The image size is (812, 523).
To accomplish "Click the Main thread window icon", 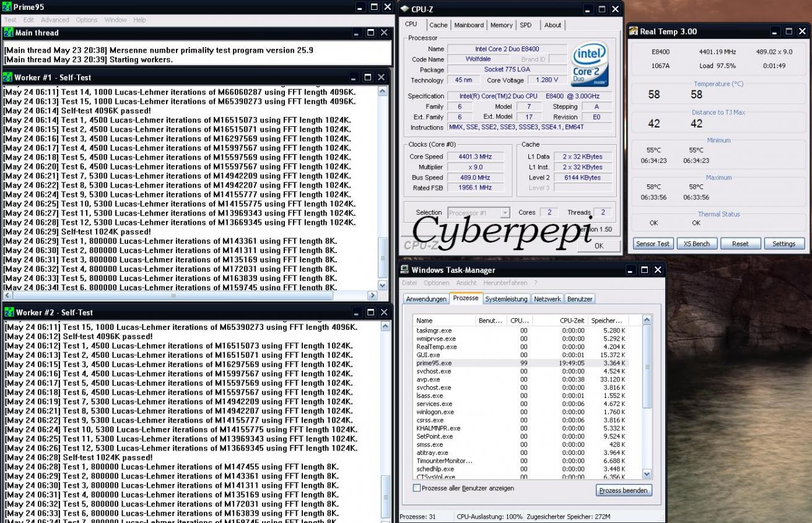I will (x=9, y=33).
